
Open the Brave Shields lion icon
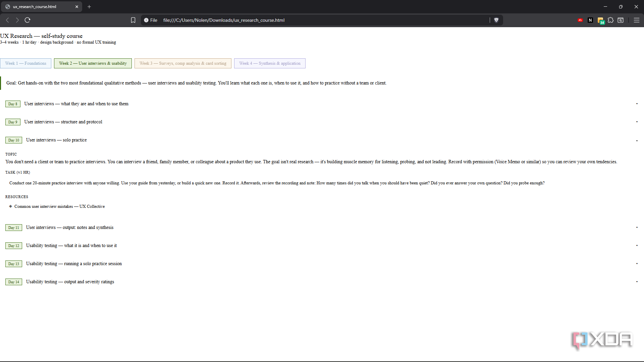[x=496, y=20]
